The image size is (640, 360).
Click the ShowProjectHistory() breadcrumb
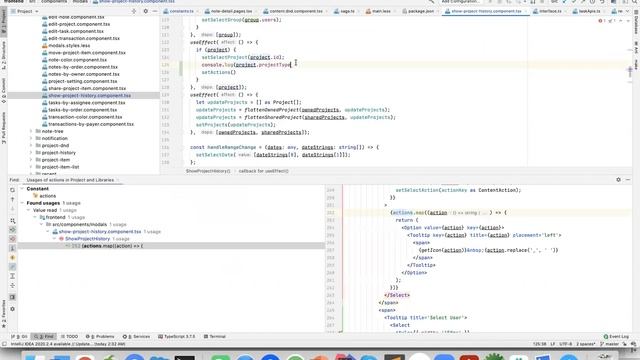coord(208,171)
